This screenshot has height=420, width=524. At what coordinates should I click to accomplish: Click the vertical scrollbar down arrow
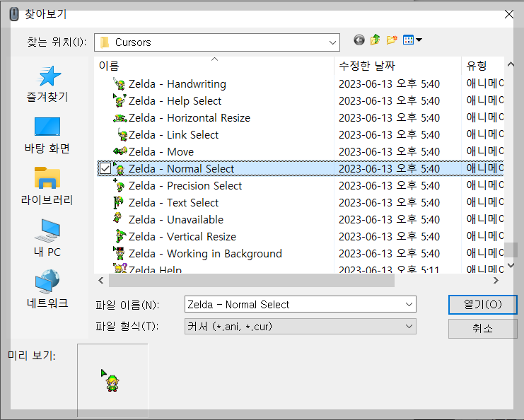coord(511,265)
